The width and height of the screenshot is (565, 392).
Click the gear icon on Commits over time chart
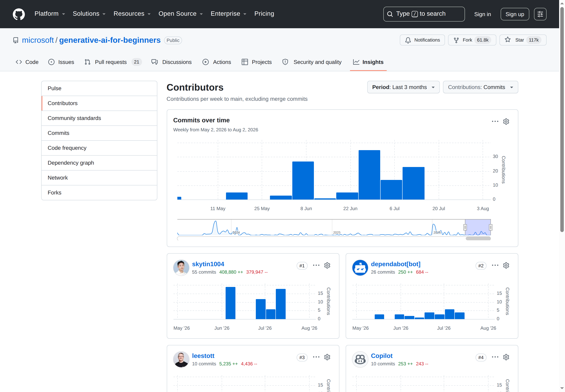click(x=506, y=121)
